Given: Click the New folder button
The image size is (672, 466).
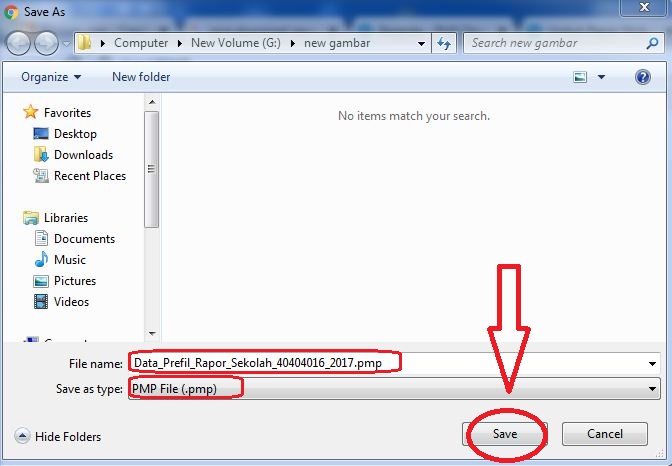Looking at the screenshot, I should [x=141, y=77].
